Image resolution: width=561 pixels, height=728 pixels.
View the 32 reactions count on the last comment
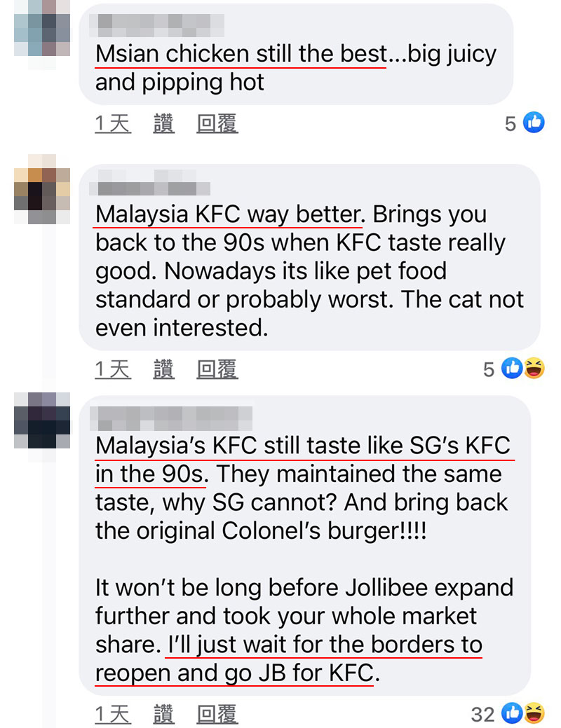(x=482, y=714)
